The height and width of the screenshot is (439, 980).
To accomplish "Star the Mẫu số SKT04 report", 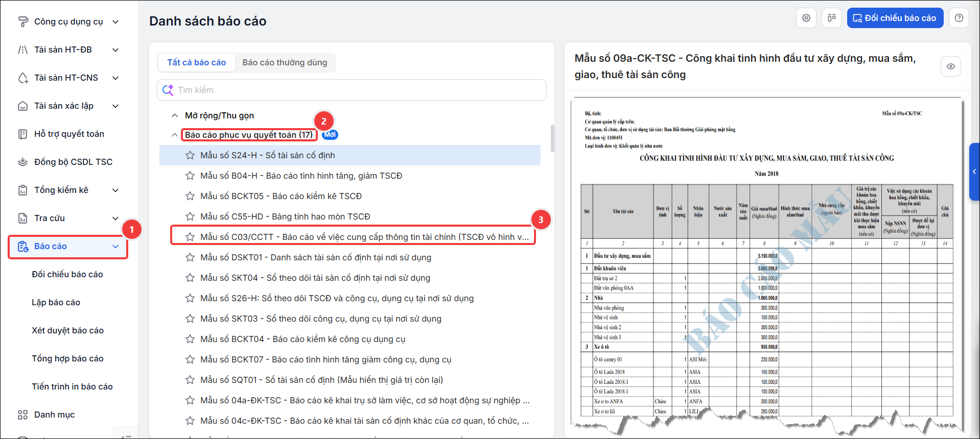I will coord(190,278).
